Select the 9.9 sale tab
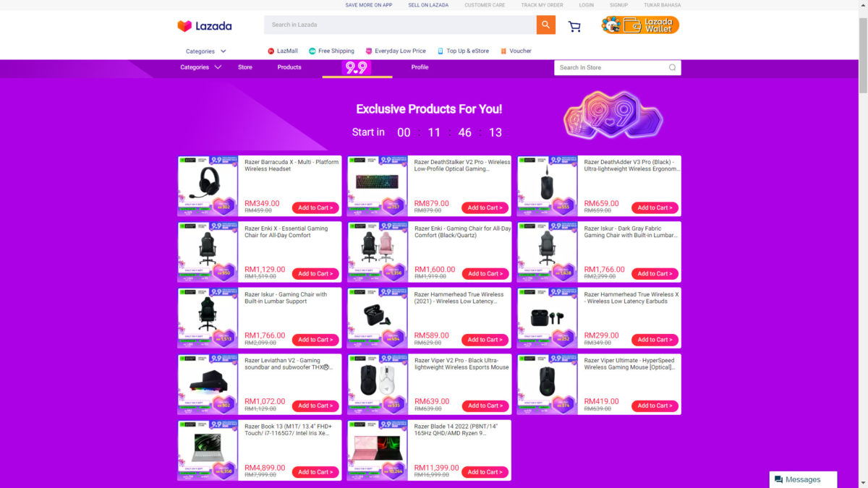 [x=357, y=68]
